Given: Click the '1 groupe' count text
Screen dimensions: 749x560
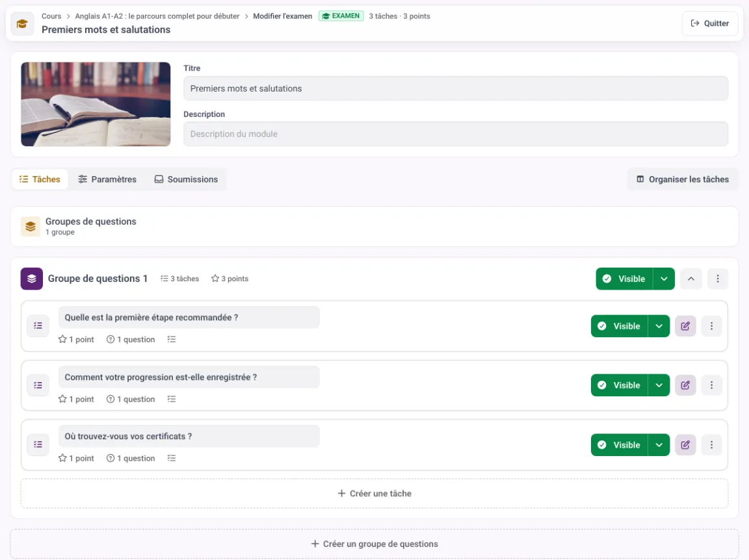Looking at the screenshot, I should pos(60,232).
